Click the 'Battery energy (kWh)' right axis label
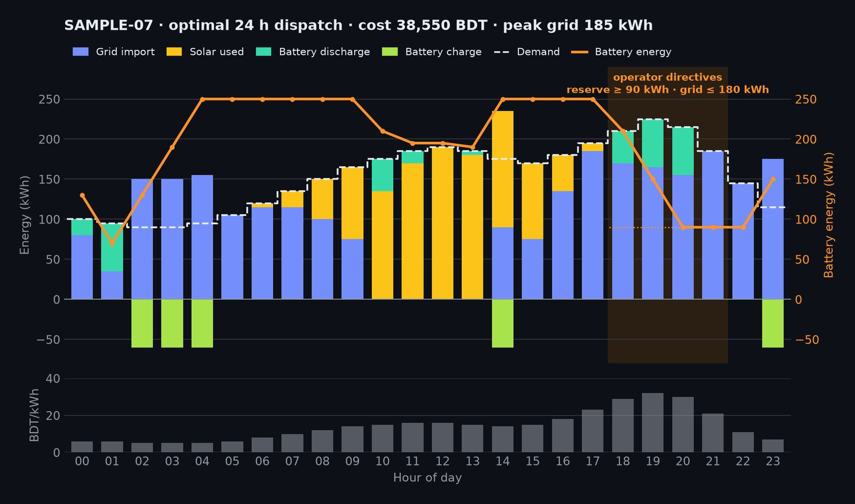Image resolution: width=855 pixels, height=504 pixels. [x=829, y=215]
